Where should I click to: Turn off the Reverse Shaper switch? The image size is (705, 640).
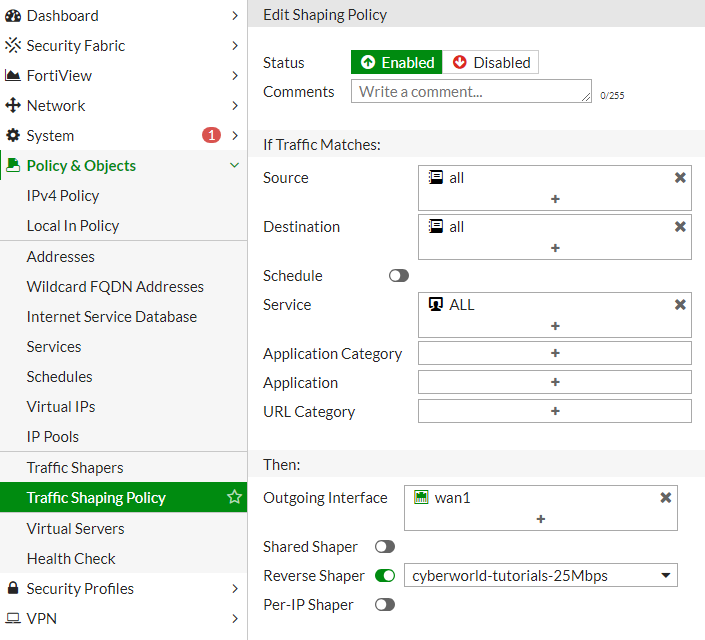(385, 576)
